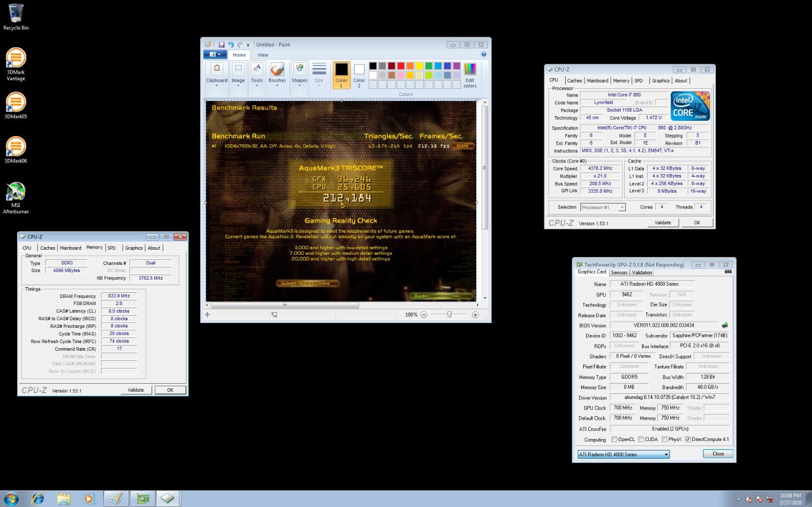Click the Brushes icon in Paint ribbon
The image size is (812, 507).
(277, 71)
